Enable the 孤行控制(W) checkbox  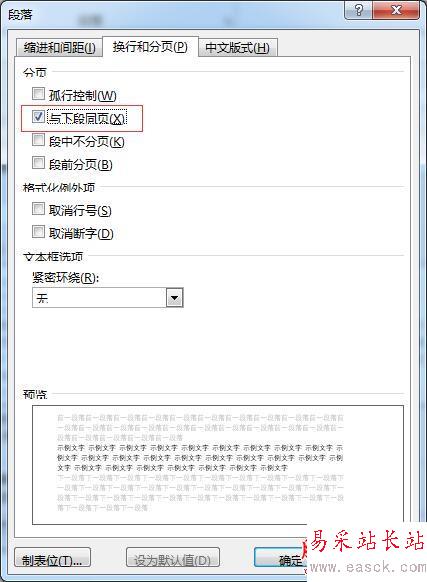tap(38, 94)
